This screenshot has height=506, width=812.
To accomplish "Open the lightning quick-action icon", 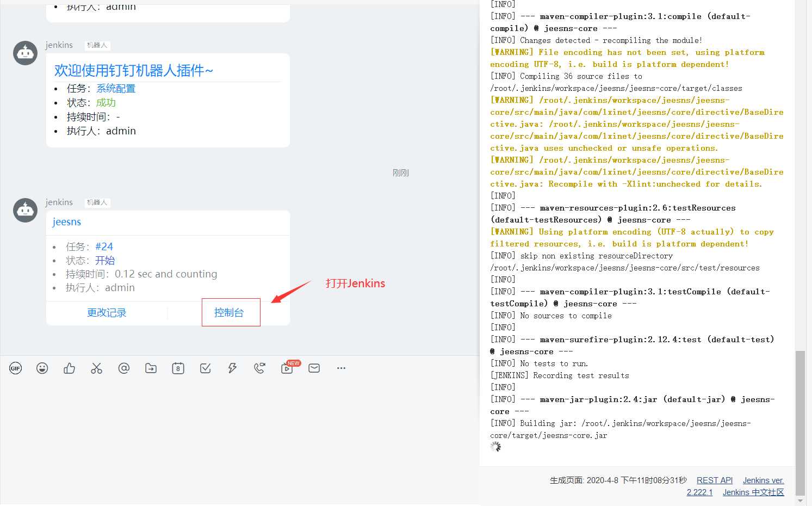I will pos(233,368).
